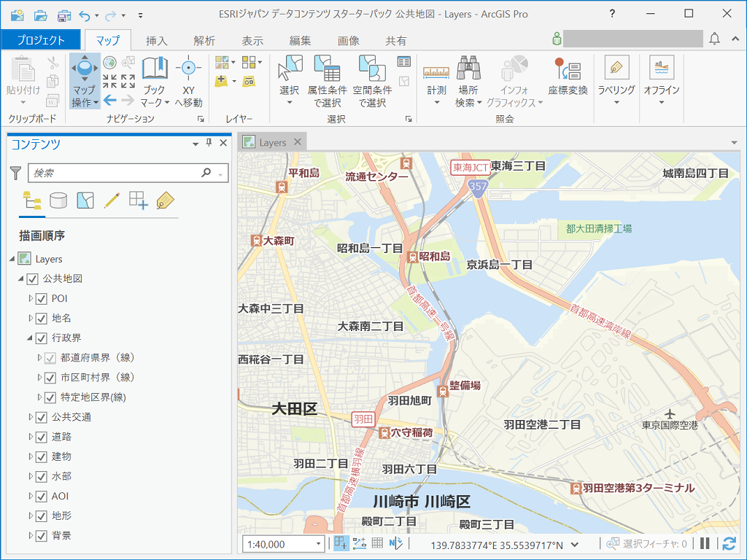Screen dimensions: 747x560
Task: Toggle 特定地区界(線) layer checkbox
Action: (50, 397)
